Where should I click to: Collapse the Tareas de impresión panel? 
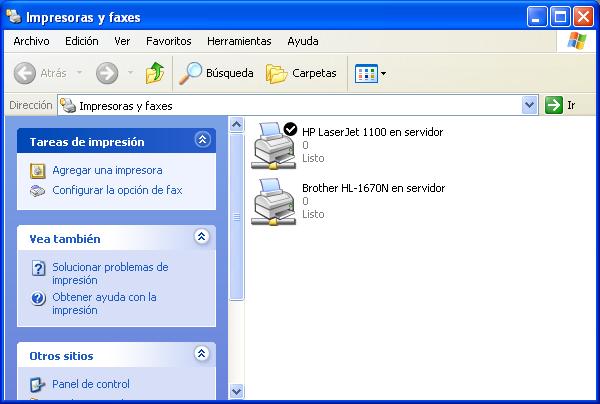[x=202, y=141]
